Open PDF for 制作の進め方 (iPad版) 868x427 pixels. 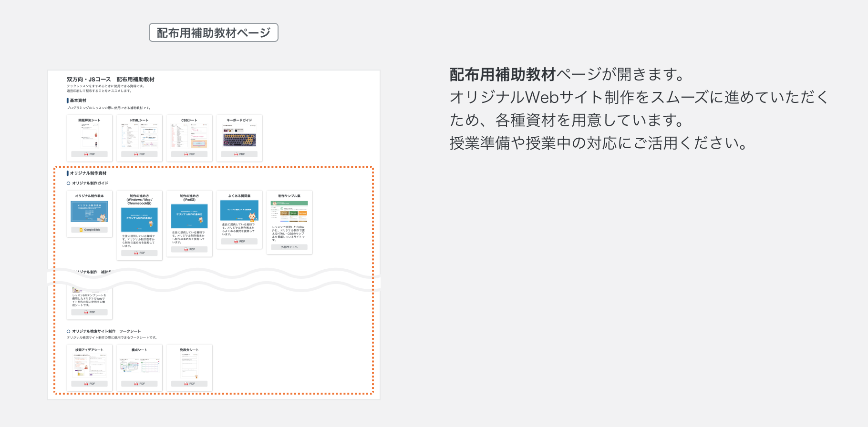[189, 249]
